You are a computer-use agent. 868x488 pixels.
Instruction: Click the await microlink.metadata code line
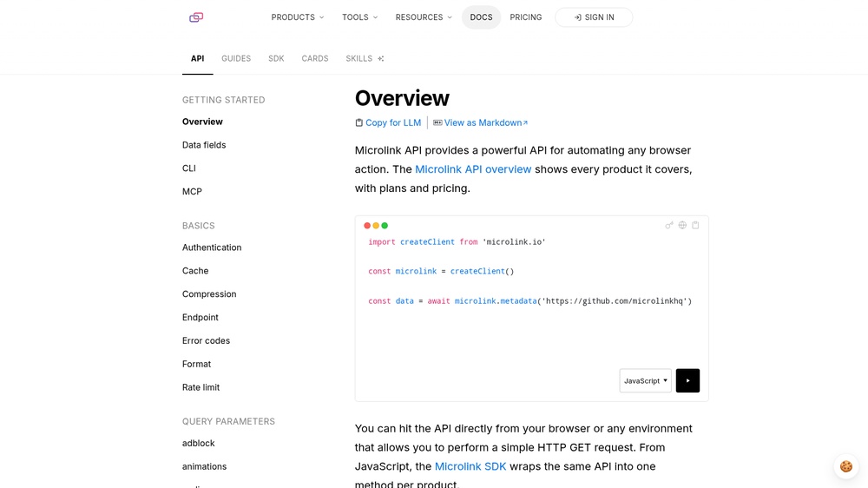click(529, 301)
